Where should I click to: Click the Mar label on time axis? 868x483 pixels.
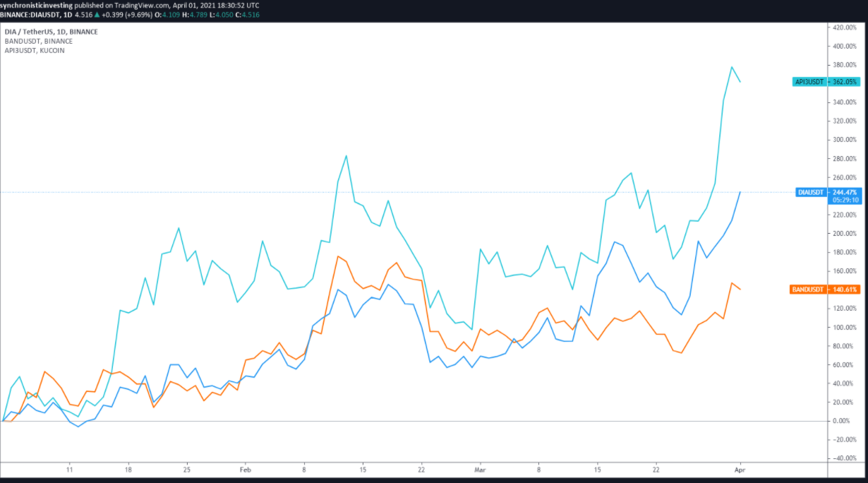tap(480, 469)
